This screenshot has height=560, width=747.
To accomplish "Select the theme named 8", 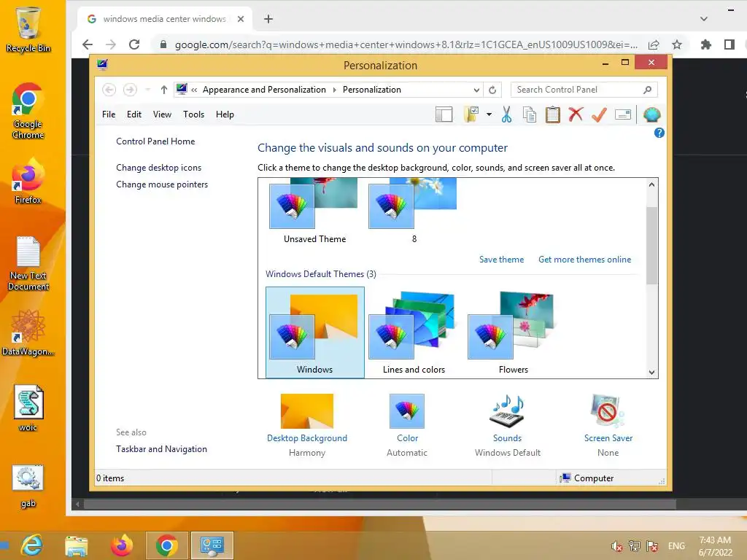I will tap(414, 211).
